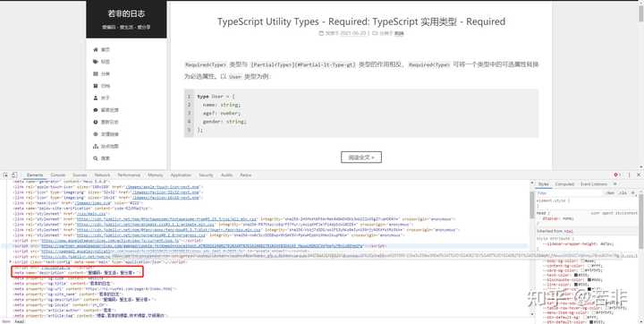The image size is (644, 324).
Task: Toggle the device toolbar in DevTools
Action: [x=14, y=175]
